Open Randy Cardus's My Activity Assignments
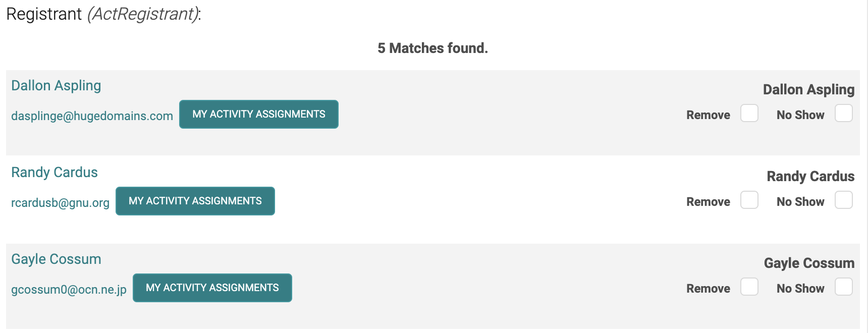Screen dimensions: 868x333 [195, 201]
